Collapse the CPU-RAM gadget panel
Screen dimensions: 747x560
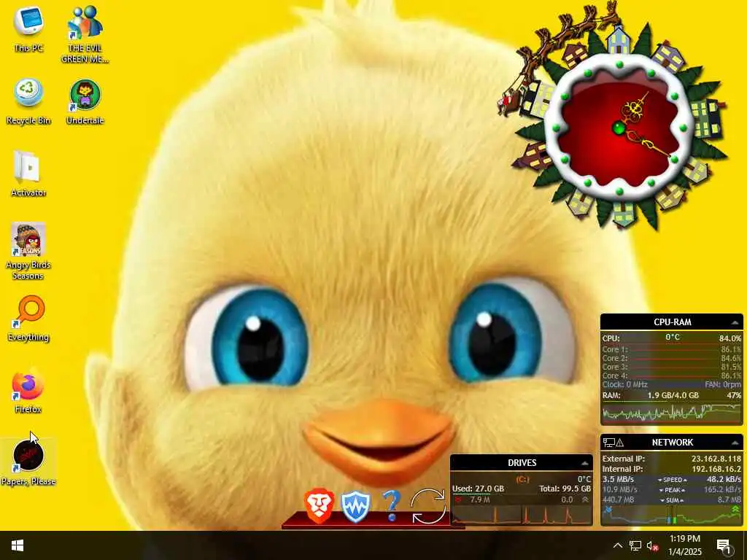click(x=735, y=322)
